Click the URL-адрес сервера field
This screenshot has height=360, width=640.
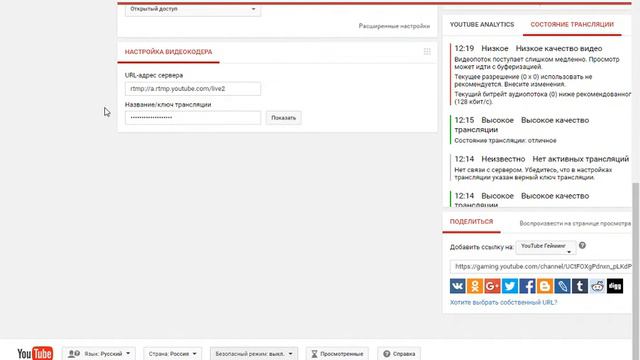coord(193,89)
